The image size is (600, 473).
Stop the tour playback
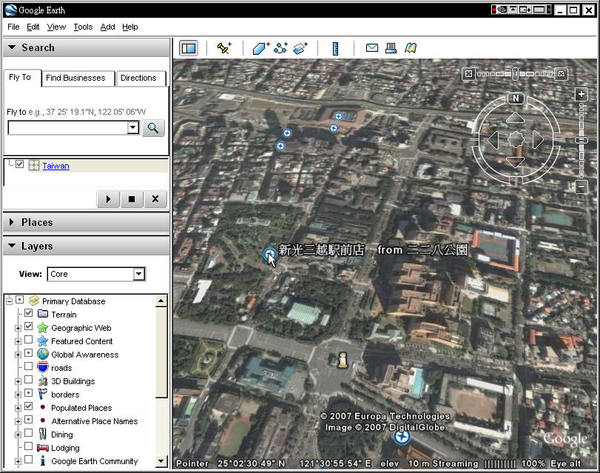[x=132, y=199]
